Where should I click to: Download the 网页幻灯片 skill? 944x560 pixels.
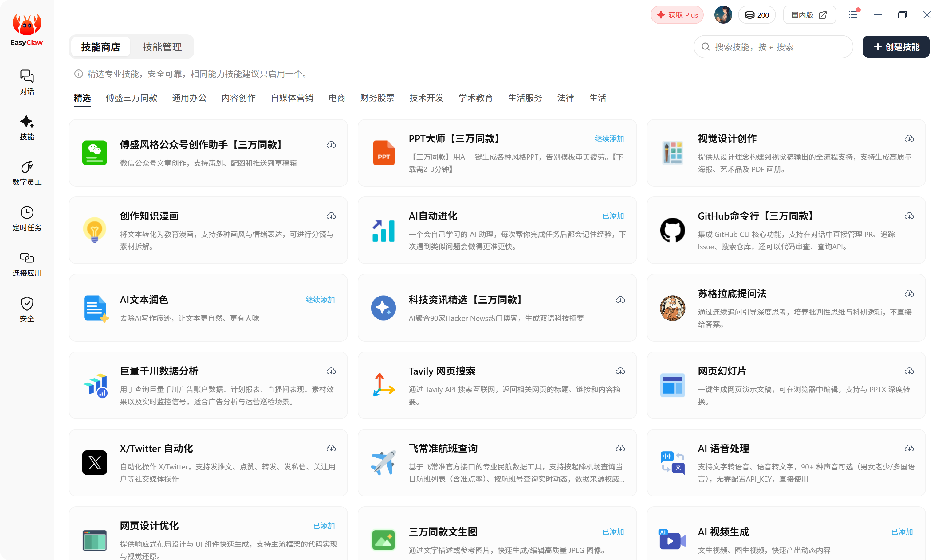pyautogui.click(x=909, y=371)
